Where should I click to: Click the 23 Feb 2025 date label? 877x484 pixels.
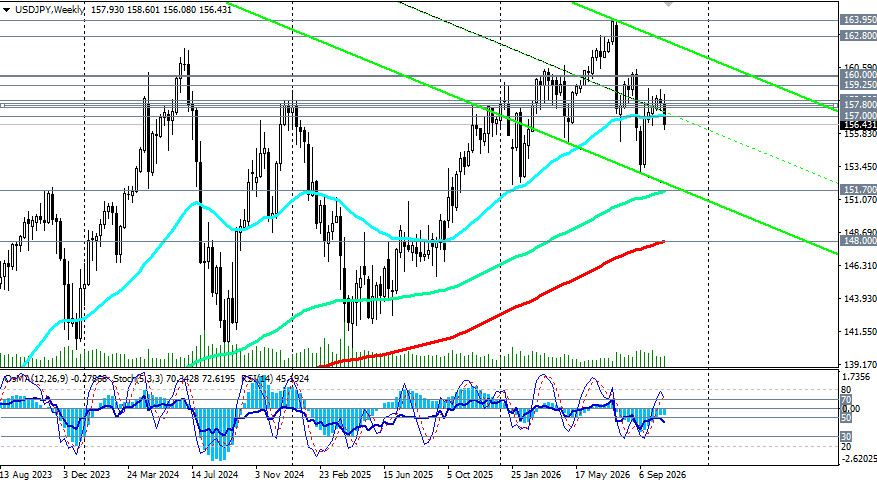coord(345,474)
